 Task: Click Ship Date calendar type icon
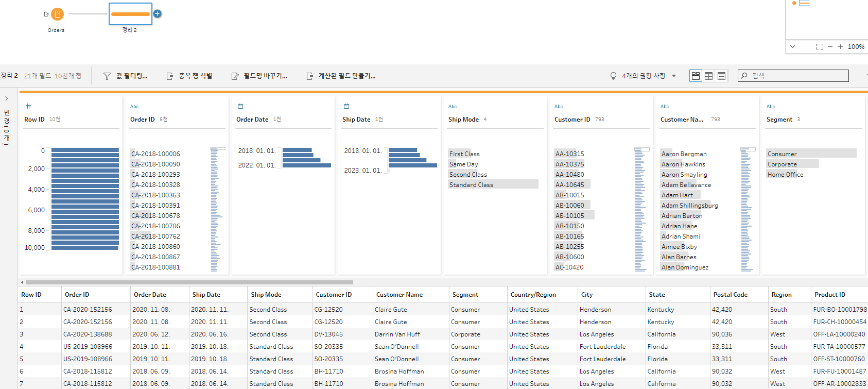click(346, 106)
